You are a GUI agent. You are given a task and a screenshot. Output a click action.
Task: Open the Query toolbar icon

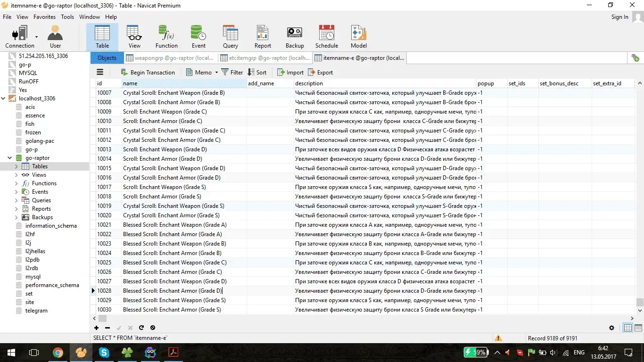(231, 37)
